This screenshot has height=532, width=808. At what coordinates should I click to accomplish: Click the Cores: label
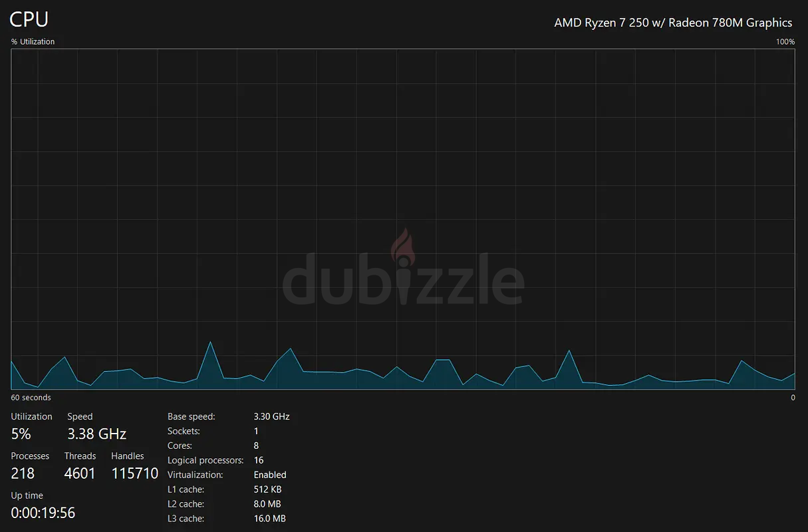[x=180, y=446]
